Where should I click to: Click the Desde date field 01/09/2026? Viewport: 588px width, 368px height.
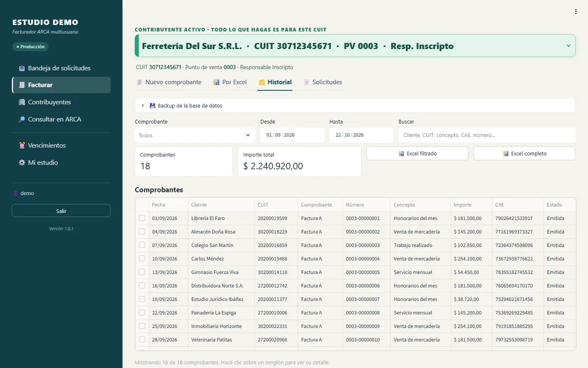point(293,135)
